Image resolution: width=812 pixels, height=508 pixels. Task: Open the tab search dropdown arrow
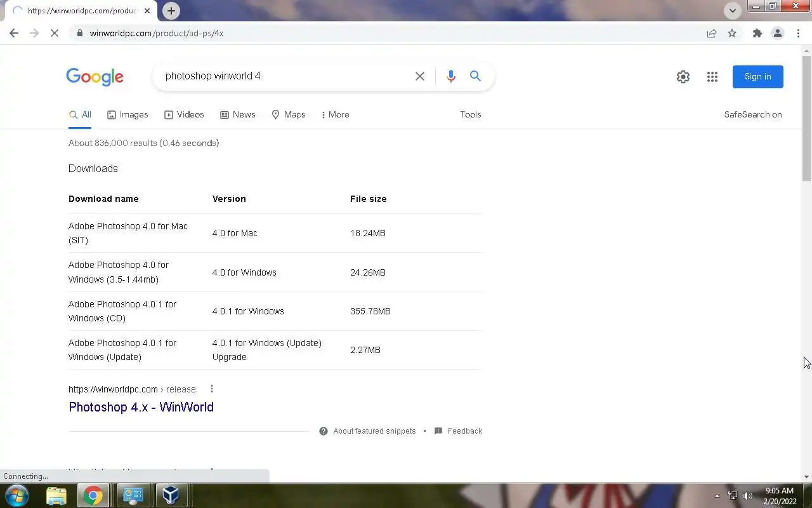pos(733,11)
